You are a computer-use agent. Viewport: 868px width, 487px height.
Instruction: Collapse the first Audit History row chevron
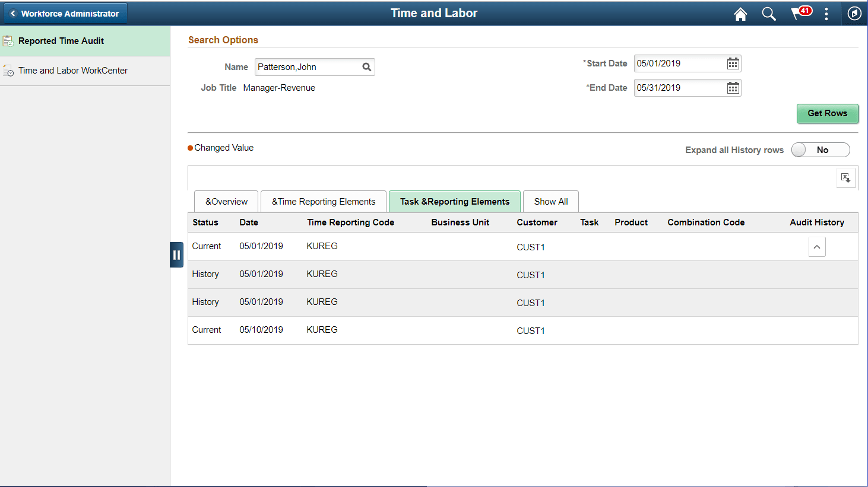817,247
